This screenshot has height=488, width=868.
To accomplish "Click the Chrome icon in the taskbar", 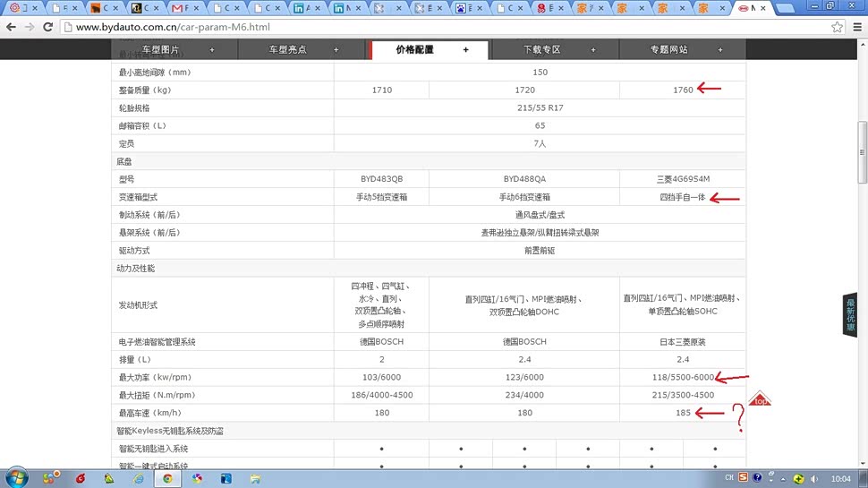I will (x=167, y=478).
